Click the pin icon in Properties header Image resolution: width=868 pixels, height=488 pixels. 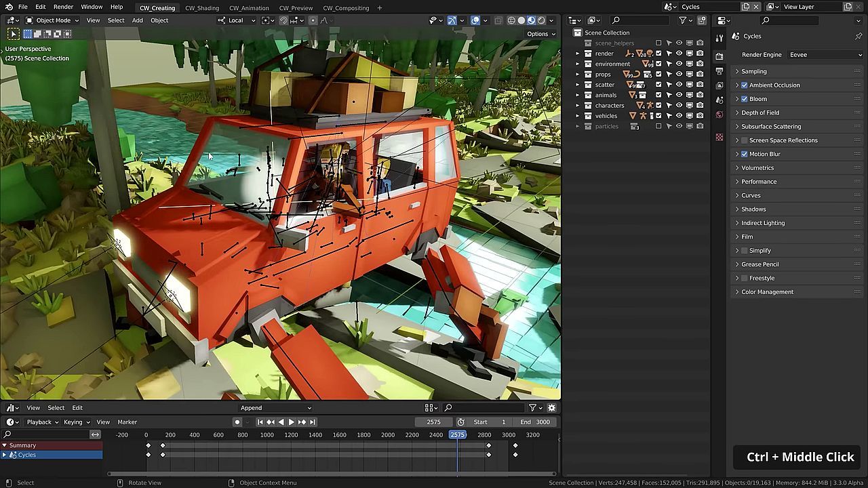click(x=858, y=36)
